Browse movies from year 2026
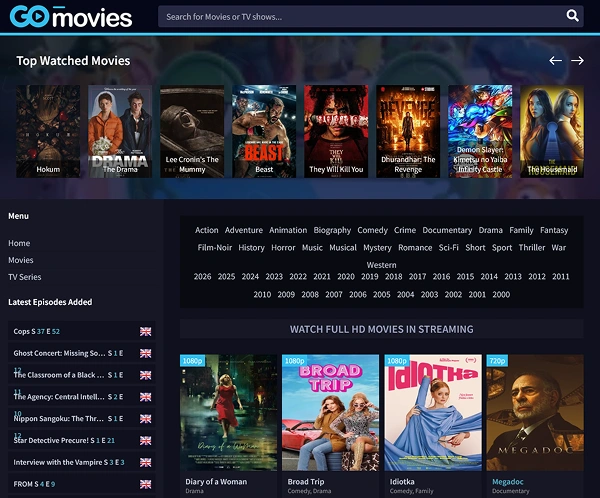The image size is (600, 498). (202, 276)
